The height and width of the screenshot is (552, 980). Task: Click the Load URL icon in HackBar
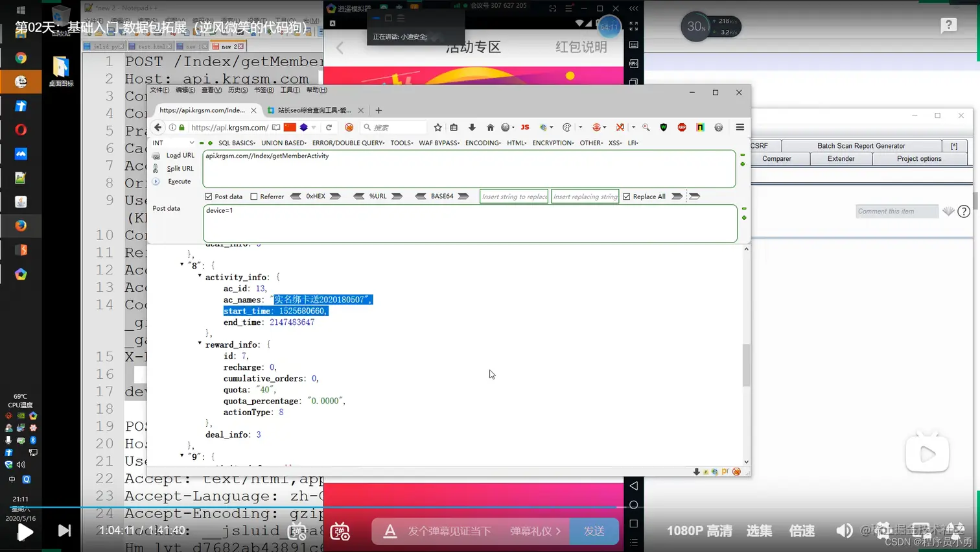coord(156,156)
